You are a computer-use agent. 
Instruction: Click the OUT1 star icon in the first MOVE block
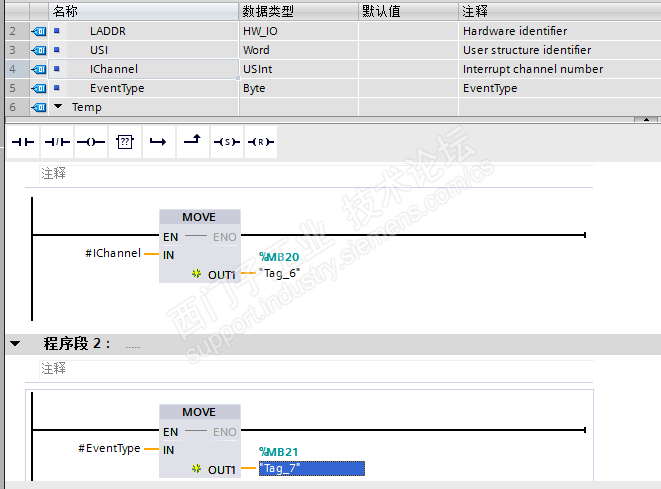point(196,274)
